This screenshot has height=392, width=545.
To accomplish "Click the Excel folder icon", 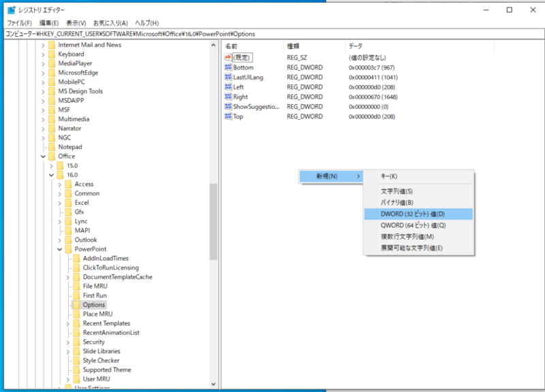I will [x=69, y=203].
